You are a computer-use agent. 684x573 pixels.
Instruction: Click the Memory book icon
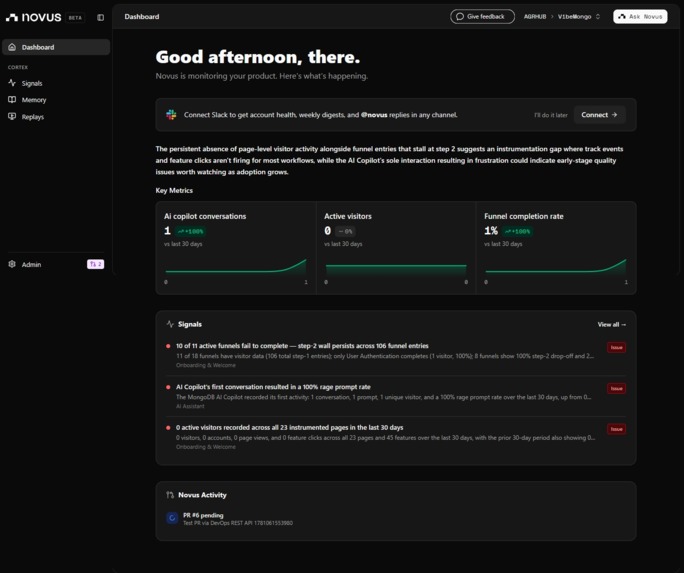pos(12,99)
